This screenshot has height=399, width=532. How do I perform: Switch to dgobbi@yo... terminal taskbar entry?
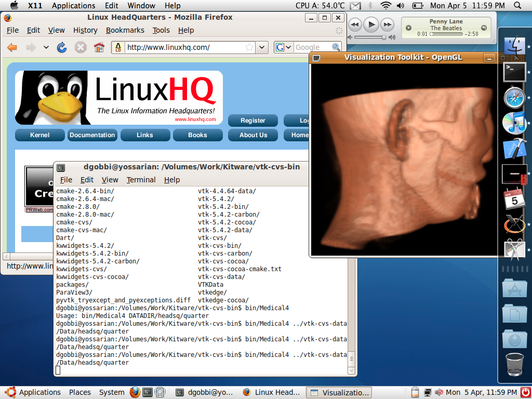coord(205,393)
